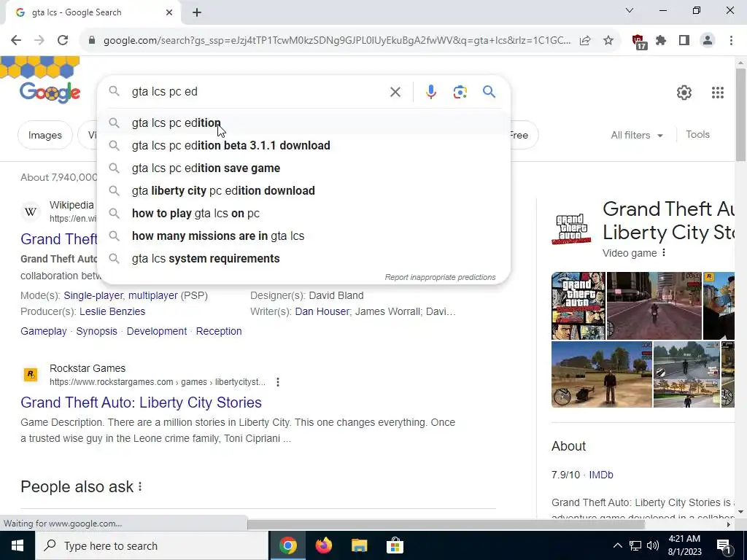Jump to the Gameplay section link
The width and height of the screenshot is (747, 560).
(x=43, y=331)
